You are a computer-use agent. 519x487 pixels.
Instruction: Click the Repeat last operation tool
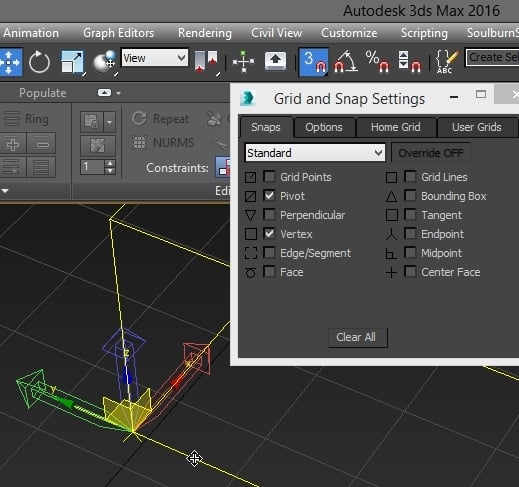pyautogui.click(x=161, y=119)
